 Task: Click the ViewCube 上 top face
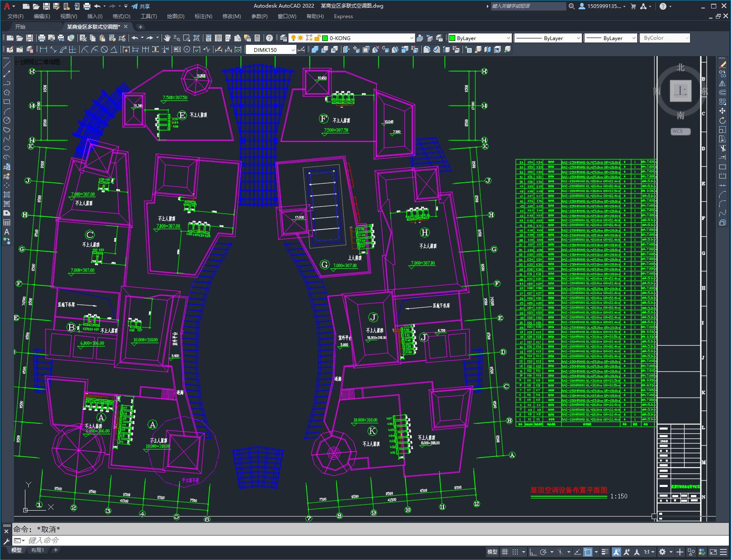pyautogui.click(x=680, y=90)
